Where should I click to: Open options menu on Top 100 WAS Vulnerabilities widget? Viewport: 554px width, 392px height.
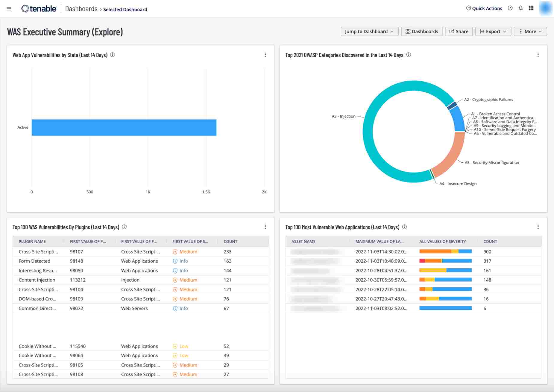(x=265, y=227)
